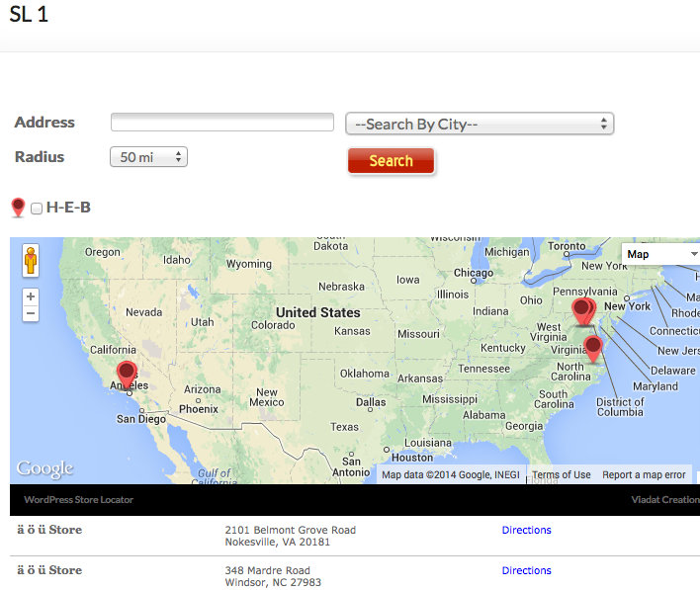Open the Search By City dropdown
Screen dimensions: 700x590
point(480,124)
